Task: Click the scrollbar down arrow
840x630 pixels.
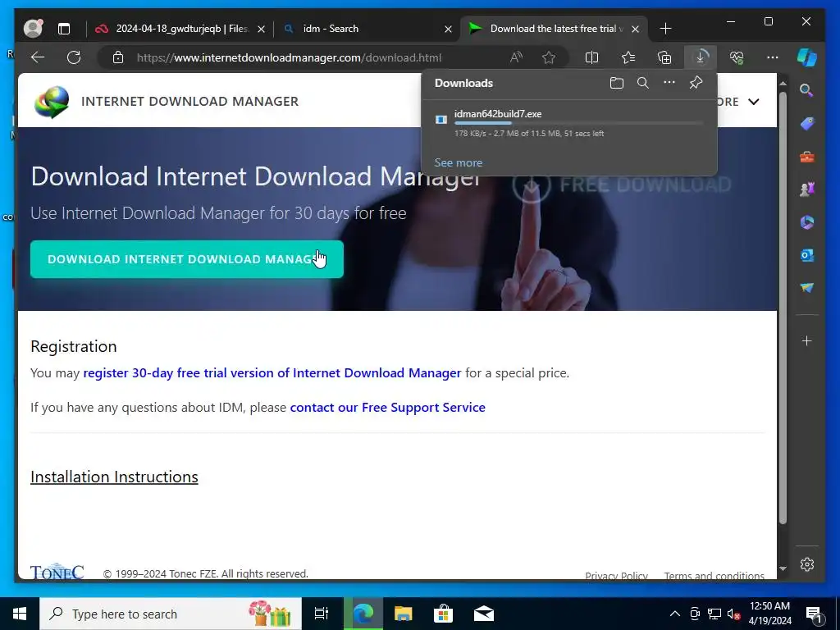Action: [783, 568]
